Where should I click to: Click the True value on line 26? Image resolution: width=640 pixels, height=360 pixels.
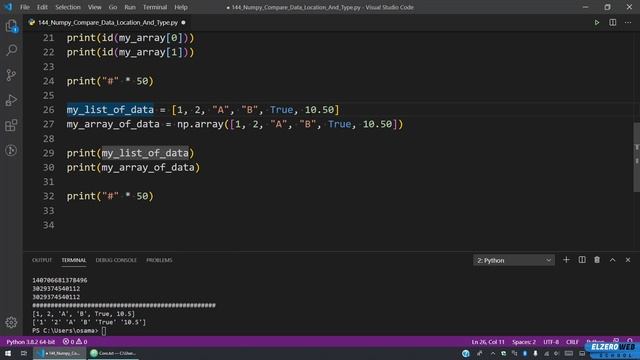tap(281, 110)
